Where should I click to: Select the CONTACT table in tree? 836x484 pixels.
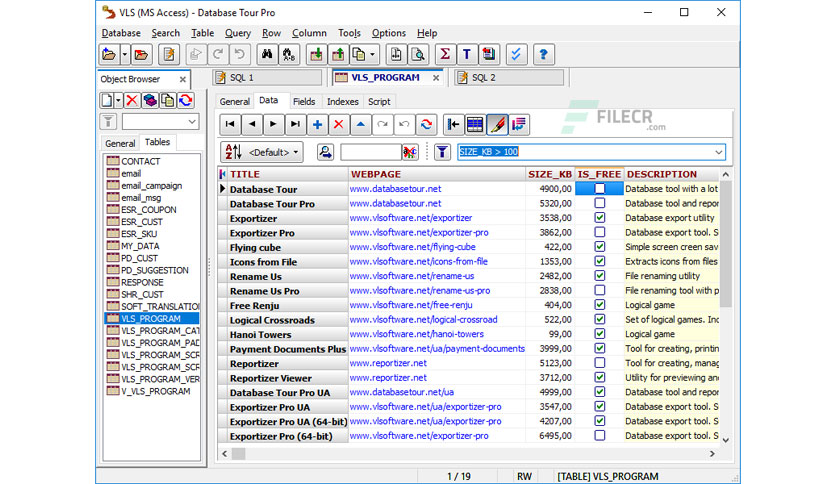[x=140, y=161]
